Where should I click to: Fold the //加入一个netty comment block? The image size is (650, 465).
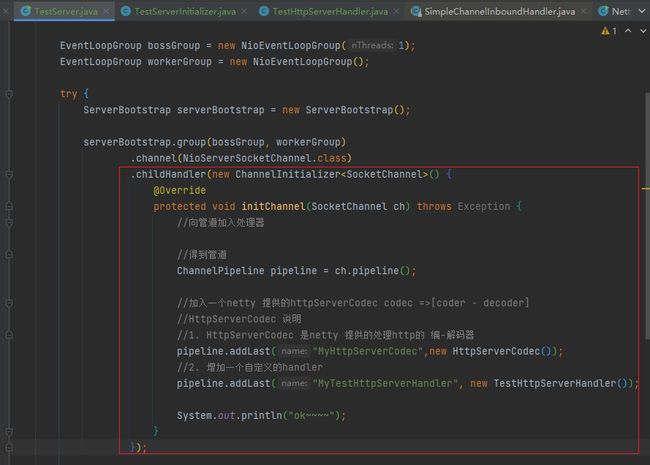coord(9,303)
